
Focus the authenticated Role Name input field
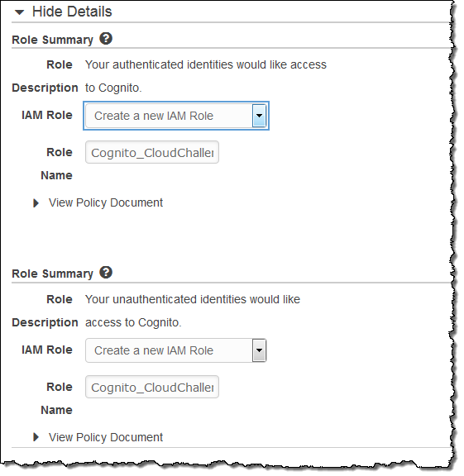152,152
